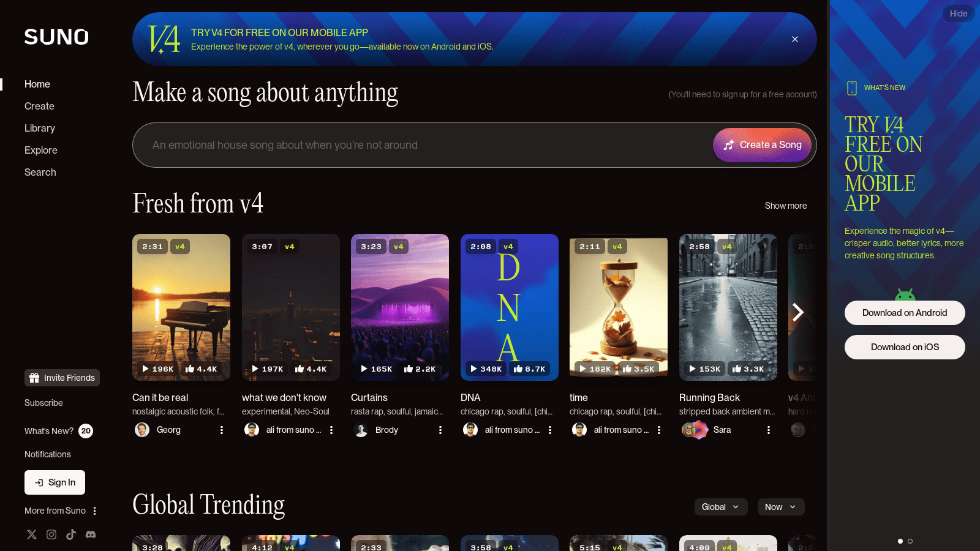The height and width of the screenshot is (551, 980).
Task: Expand the Global region dropdown
Action: click(x=721, y=507)
